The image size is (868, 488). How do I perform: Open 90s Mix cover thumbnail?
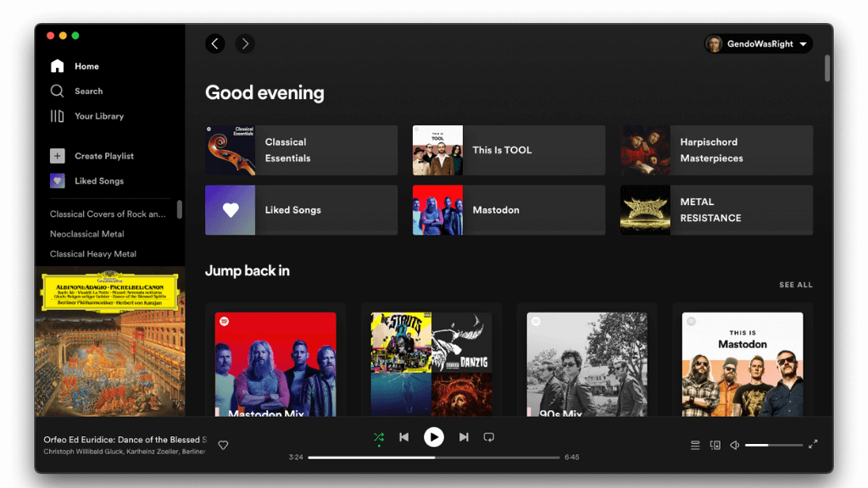587,364
